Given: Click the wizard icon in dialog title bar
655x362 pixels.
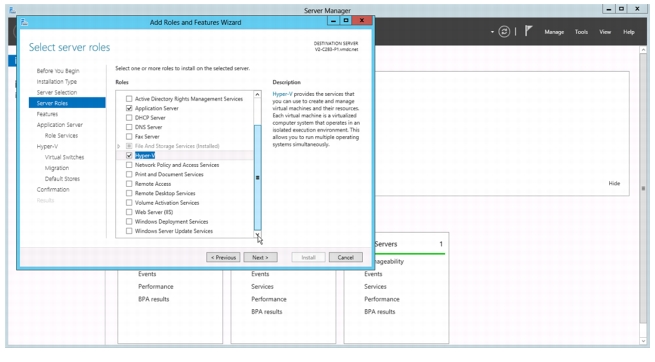Looking at the screenshot, I should pyautogui.click(x=24, y=22).
